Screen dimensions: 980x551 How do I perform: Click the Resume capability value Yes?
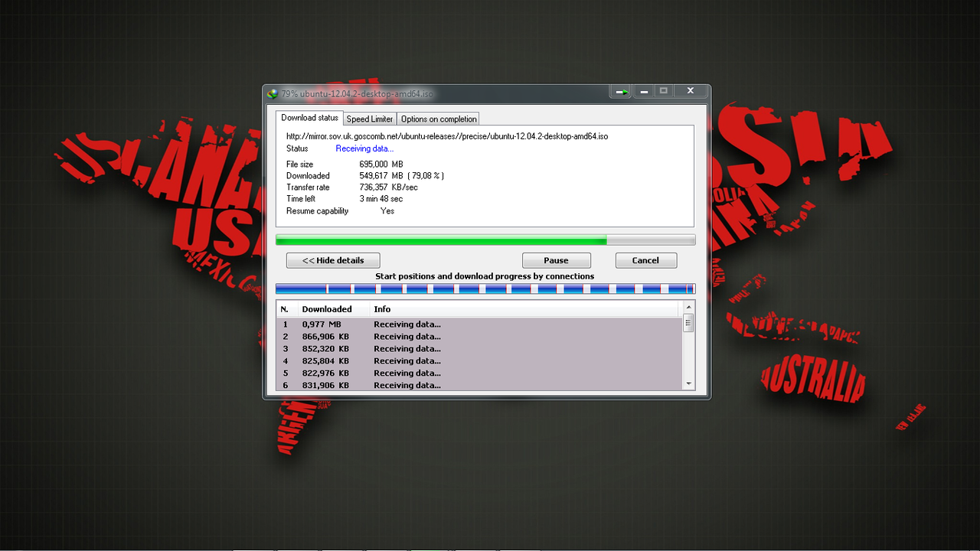click(387, 211)
